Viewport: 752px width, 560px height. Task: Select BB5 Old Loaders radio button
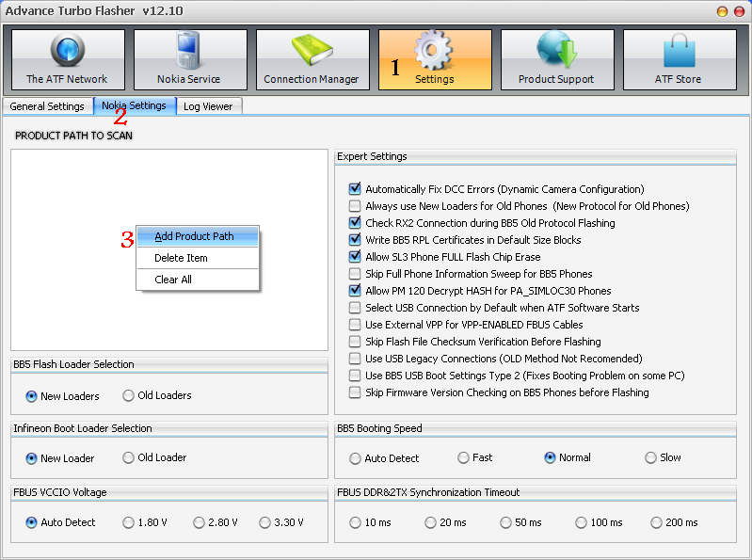(128, 395)
